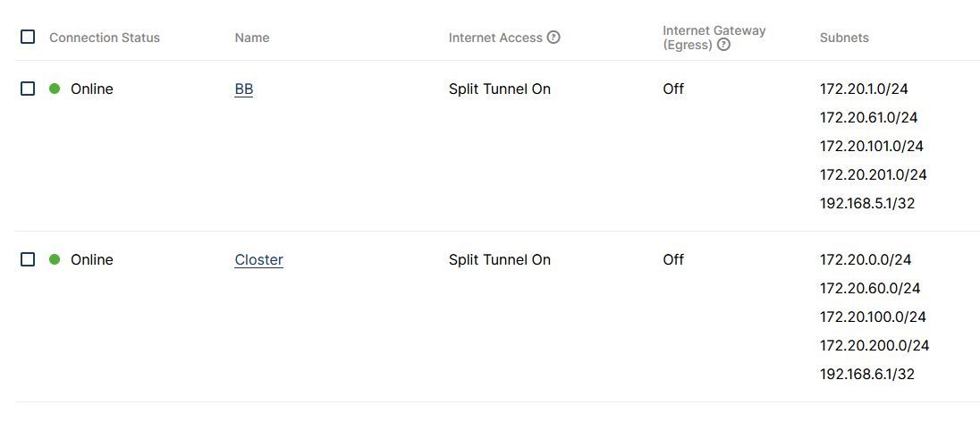Screen dimensions: 980x431
Task: Open the Closter network link
Action: click(x=258, y=260)
